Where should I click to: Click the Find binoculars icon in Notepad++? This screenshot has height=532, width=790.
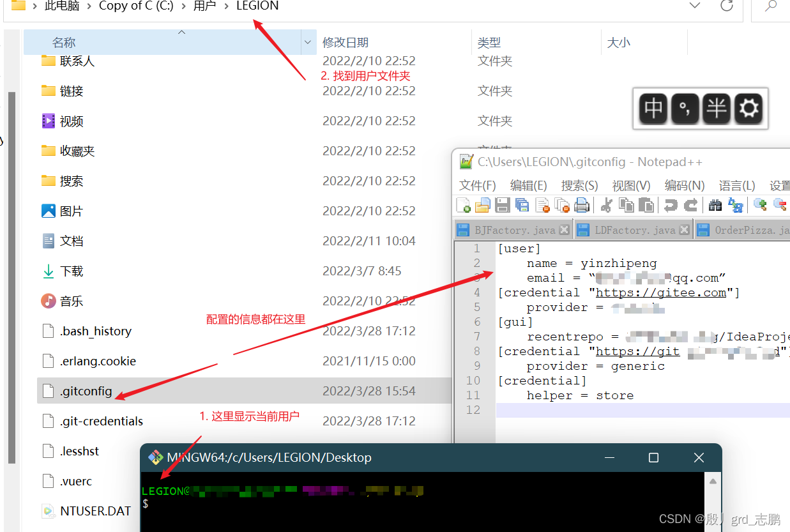[x=716, y=205]
